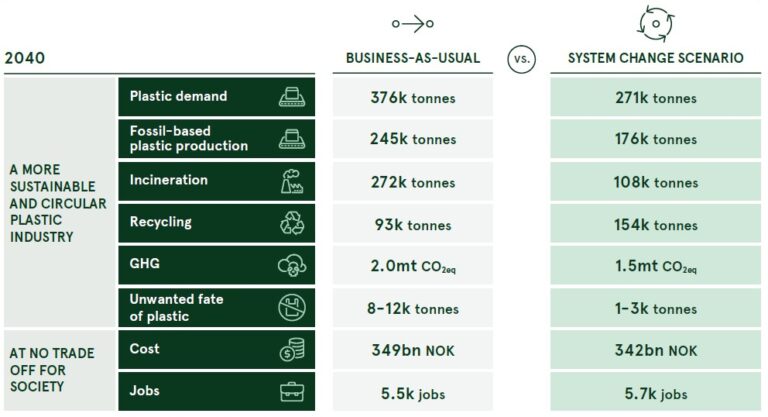This screenshot has width=768, height=417.
Task: Click the briefcase Jobs icon
Action: pos(291,390)
